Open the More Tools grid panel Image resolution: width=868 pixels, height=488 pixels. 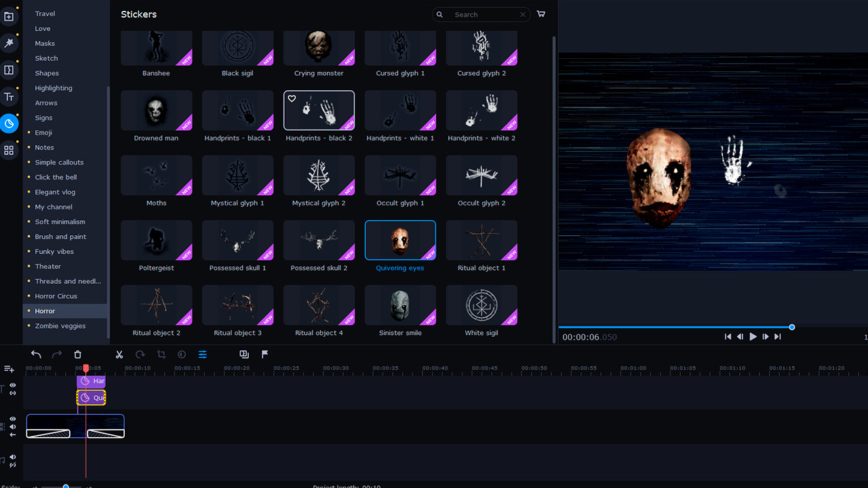[x=9, y=150]
